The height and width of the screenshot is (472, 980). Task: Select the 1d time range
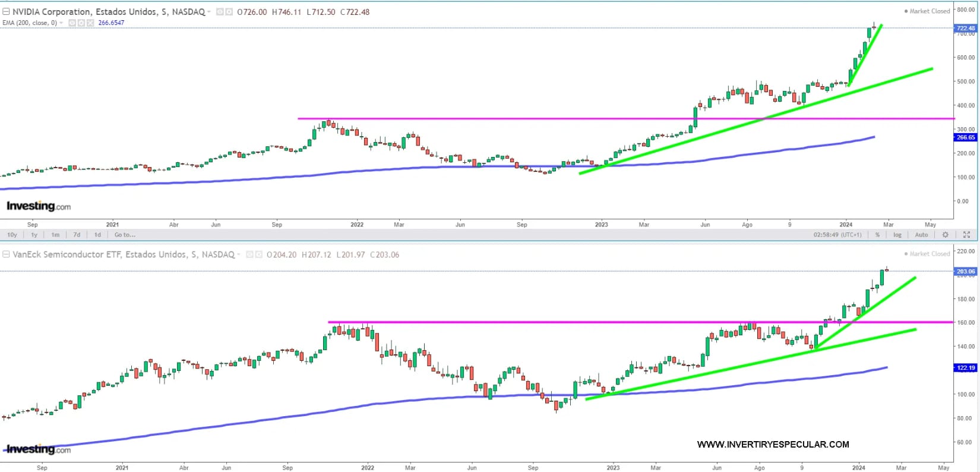[97, 235]
